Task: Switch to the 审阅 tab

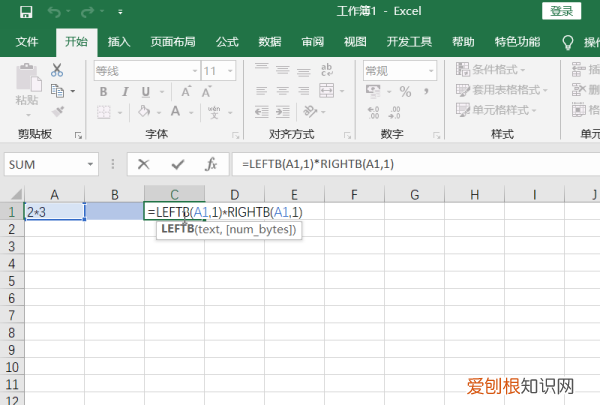Action: click(313, 41)
